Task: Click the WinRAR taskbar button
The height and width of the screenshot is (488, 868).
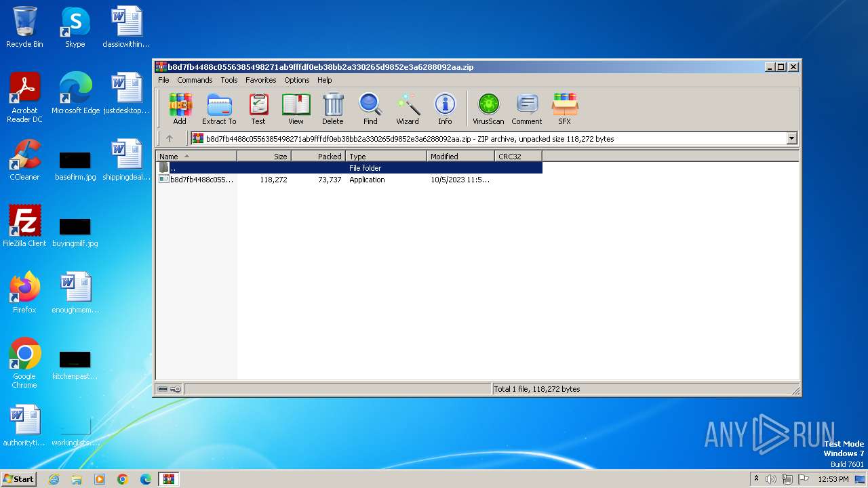Action: [168, 479]
